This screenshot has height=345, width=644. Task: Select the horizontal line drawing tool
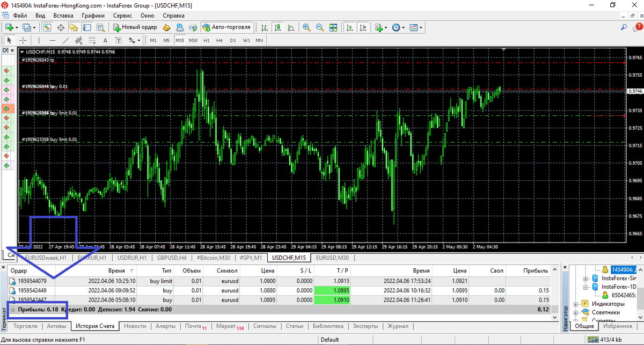(52, 40)
